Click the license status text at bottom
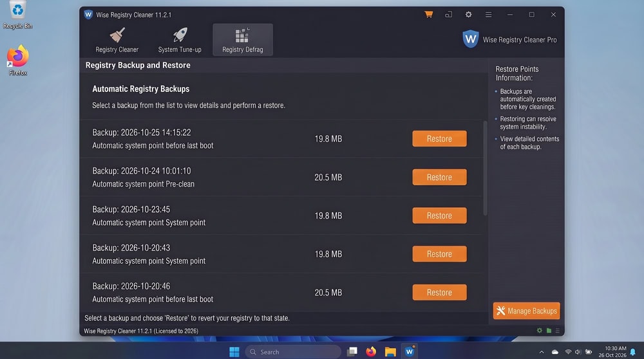Screen dimensions: 644x359 coord(141,331)
